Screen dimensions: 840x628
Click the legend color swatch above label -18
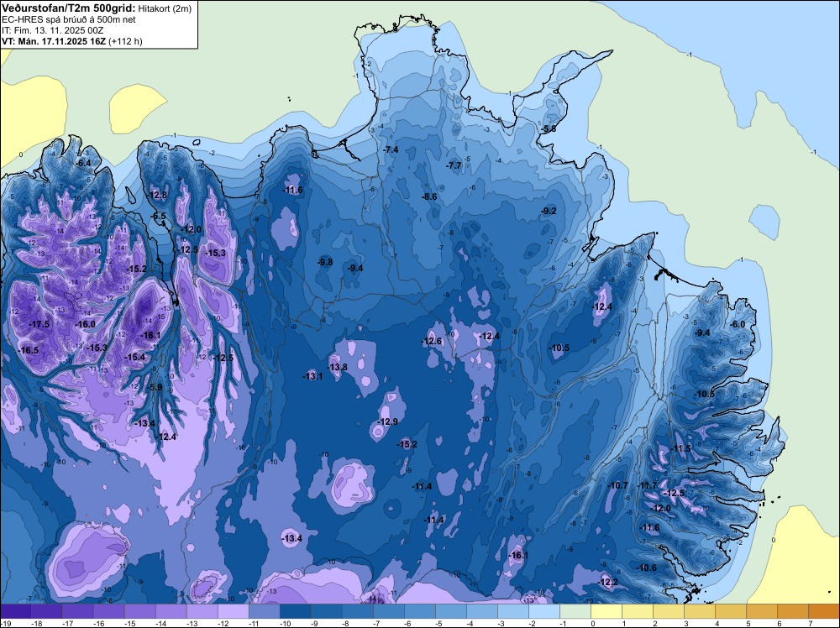tap(46, 611)
